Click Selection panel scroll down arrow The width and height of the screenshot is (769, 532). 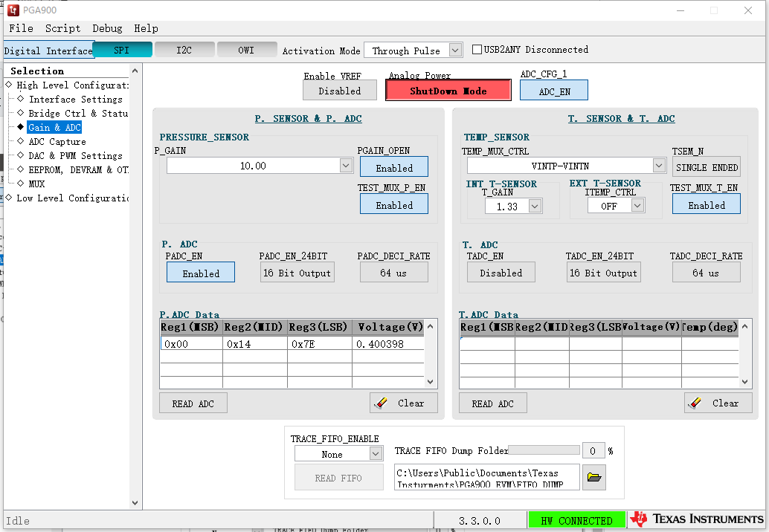point(135,502)
